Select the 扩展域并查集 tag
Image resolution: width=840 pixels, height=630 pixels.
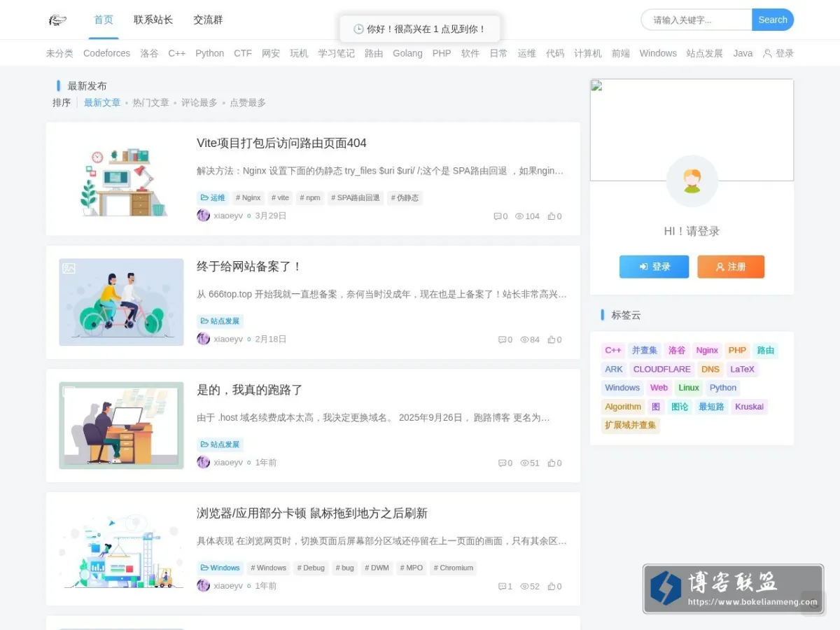pos(631,425)
